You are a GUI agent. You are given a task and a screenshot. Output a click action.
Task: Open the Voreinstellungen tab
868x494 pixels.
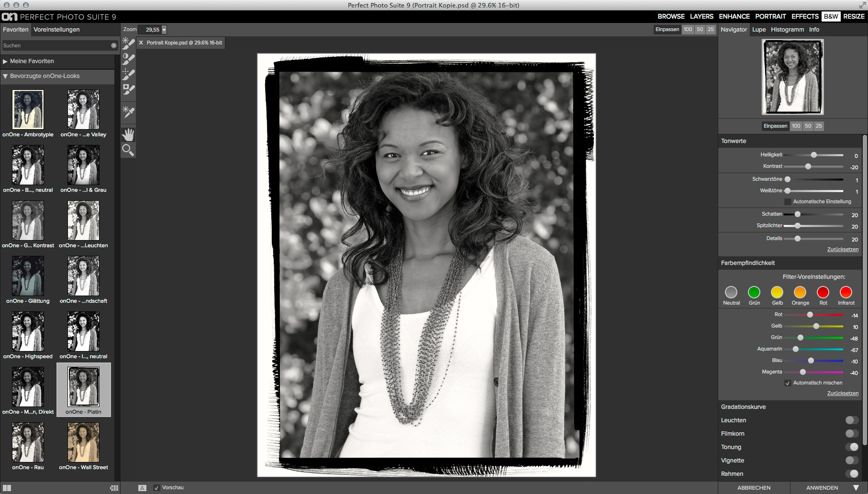56,30
